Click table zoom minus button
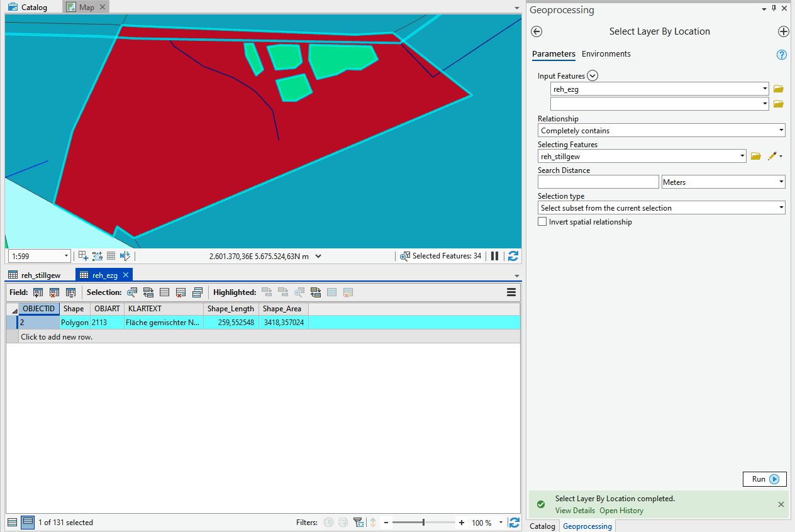795x532 pixels. 387,523
